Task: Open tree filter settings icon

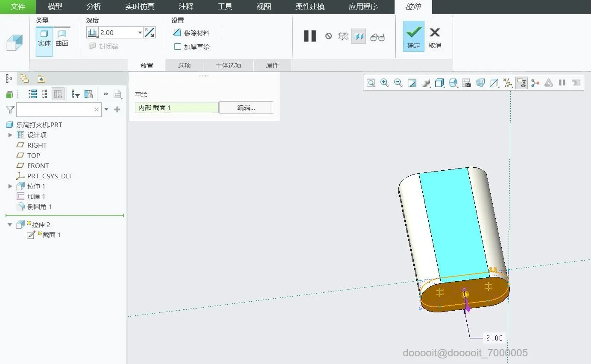Action: coord(76,94)
